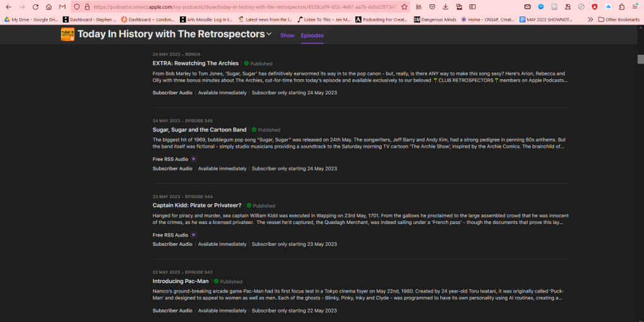Click Free RSS Audio label for Captain Kidd
Image resolution: width=644 pixels, height=322 pixels.
pyautogui.click(x=170, y=235)
